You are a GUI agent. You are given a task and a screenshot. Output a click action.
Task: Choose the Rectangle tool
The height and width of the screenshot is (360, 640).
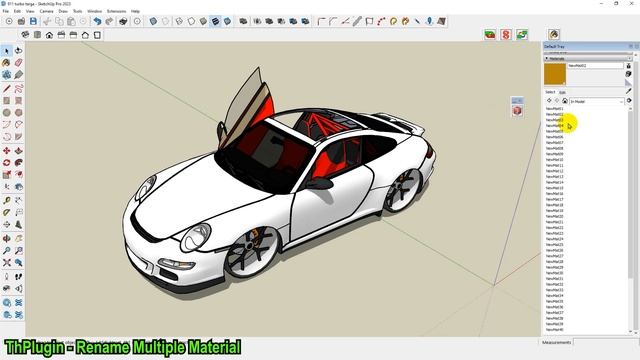pos(6,100)
